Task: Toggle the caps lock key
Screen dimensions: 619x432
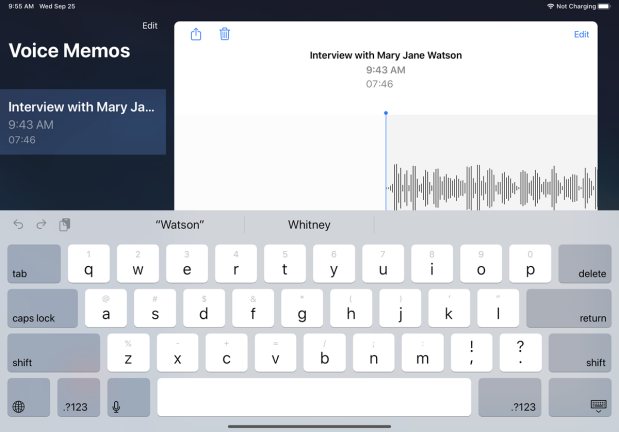Action: [43, 308]
